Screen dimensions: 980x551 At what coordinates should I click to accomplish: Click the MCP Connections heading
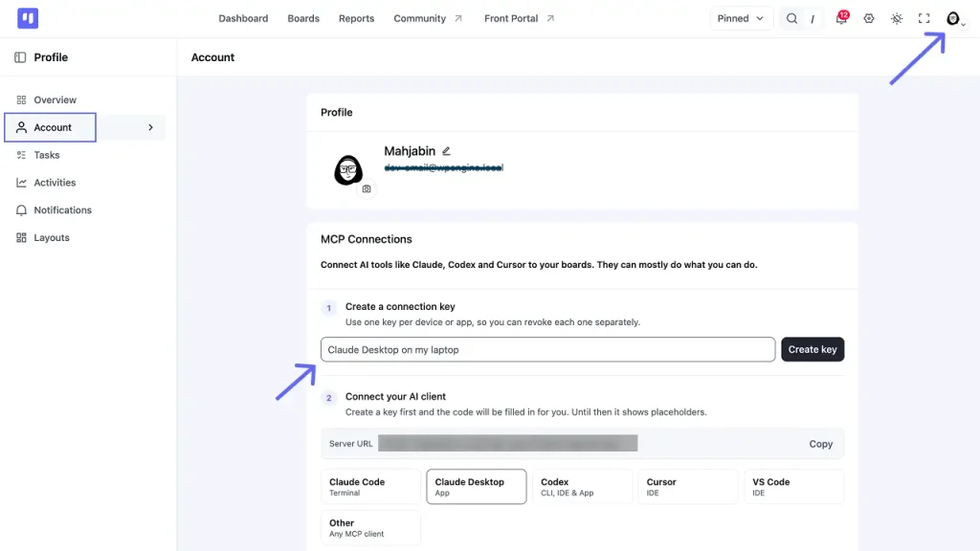click(367, 239)
